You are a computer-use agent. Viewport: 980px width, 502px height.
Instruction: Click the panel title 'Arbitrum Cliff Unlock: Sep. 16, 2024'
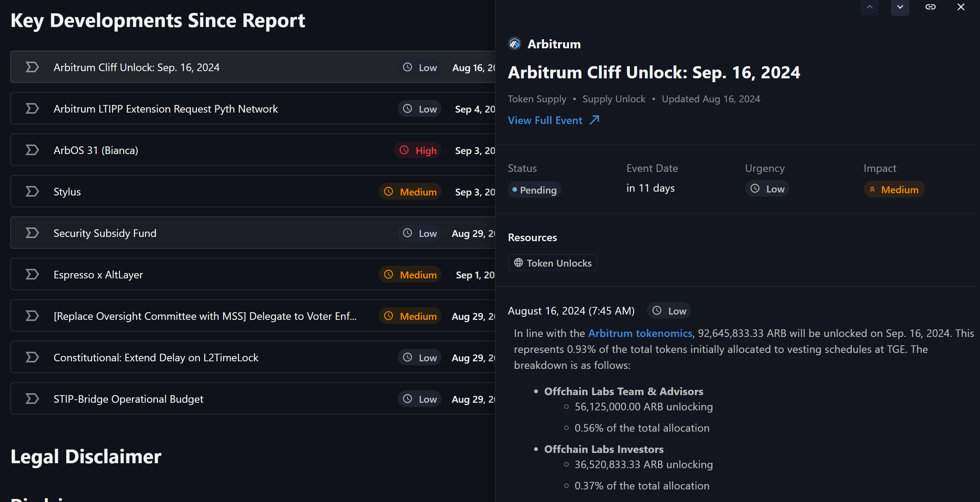point(654,72)
